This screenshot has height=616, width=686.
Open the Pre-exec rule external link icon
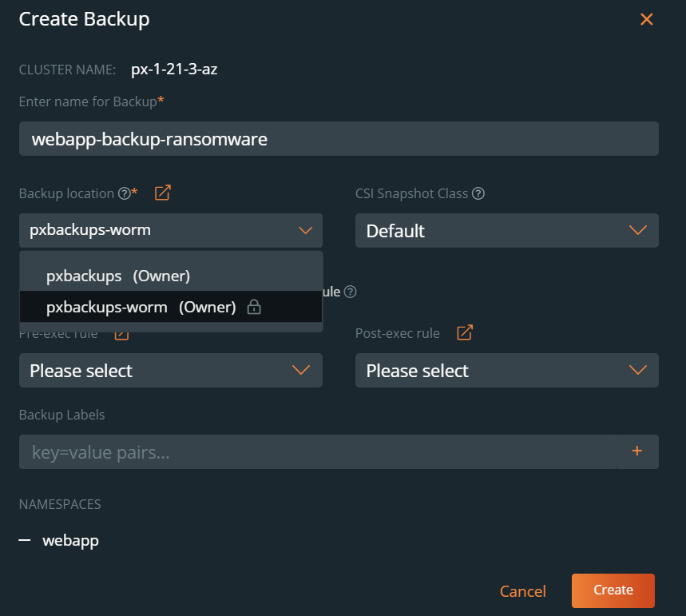click(121, 333)
